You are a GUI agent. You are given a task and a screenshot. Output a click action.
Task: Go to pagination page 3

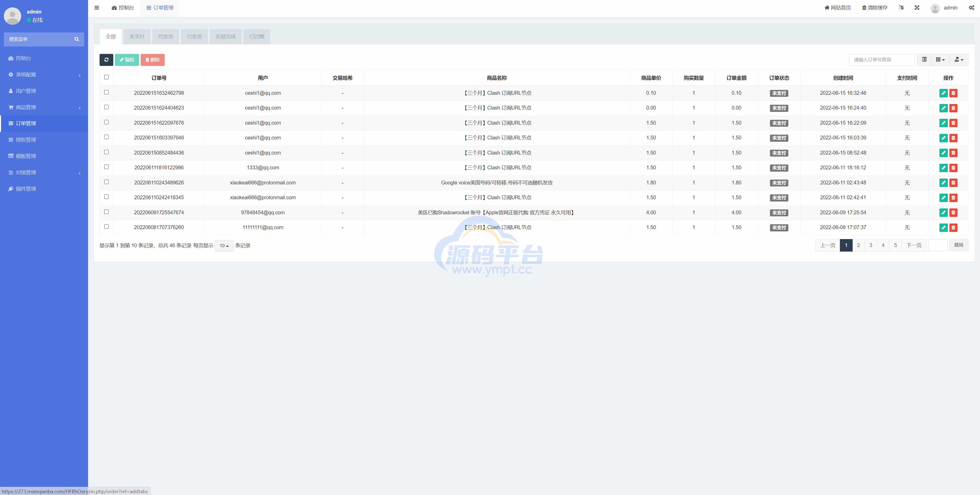pyautogui.click(x=871, y=245)
